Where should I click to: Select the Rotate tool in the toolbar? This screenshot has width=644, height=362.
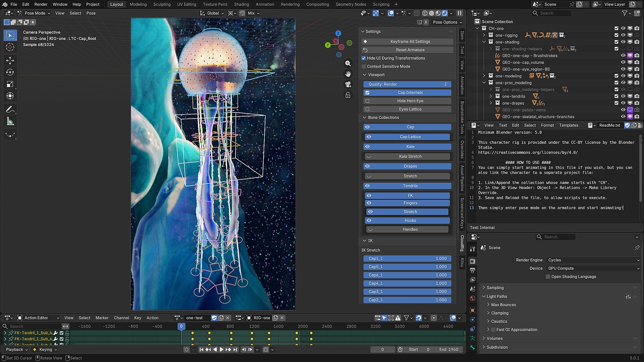(x=10, y=72)
